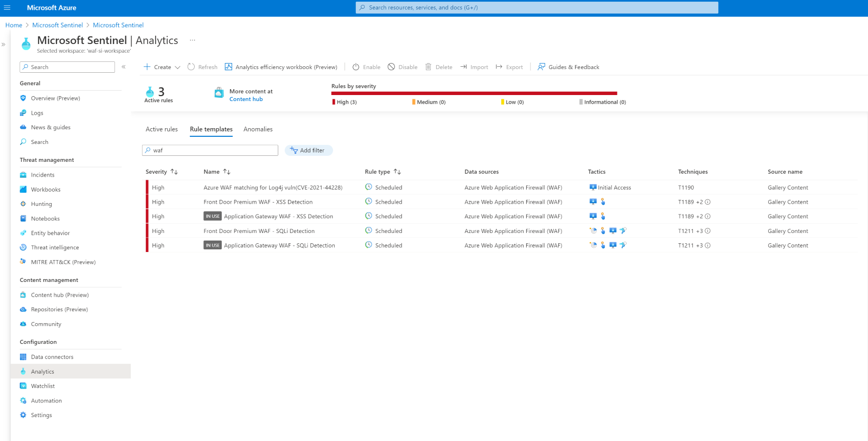The height and width of the screenshot is (441, 868).
Task: Expand the collapsed left portal sidebar chevron
Action: click(3, 45)
